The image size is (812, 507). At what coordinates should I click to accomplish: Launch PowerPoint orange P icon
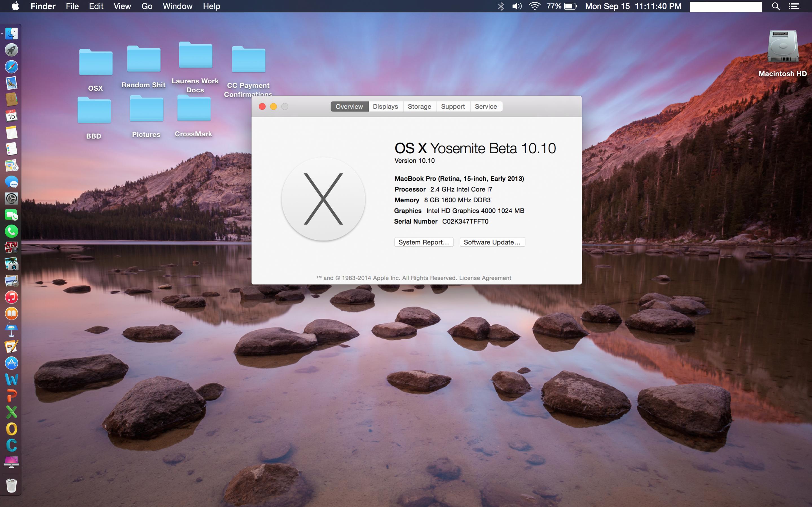click(x=11, y=396)
